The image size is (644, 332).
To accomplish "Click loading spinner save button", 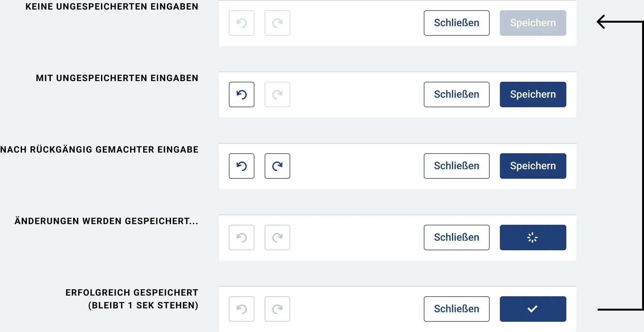I will 533,238.
